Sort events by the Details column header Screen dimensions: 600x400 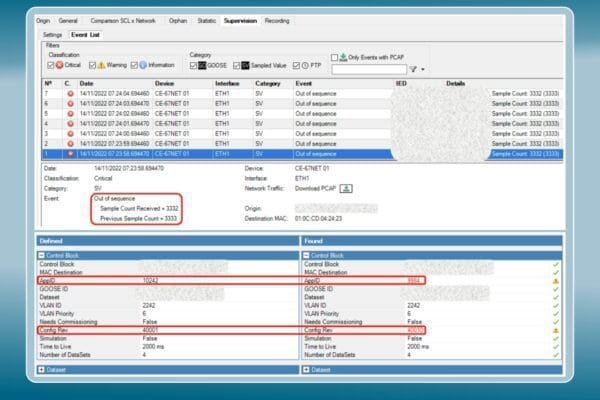click(x=456, y=83)
